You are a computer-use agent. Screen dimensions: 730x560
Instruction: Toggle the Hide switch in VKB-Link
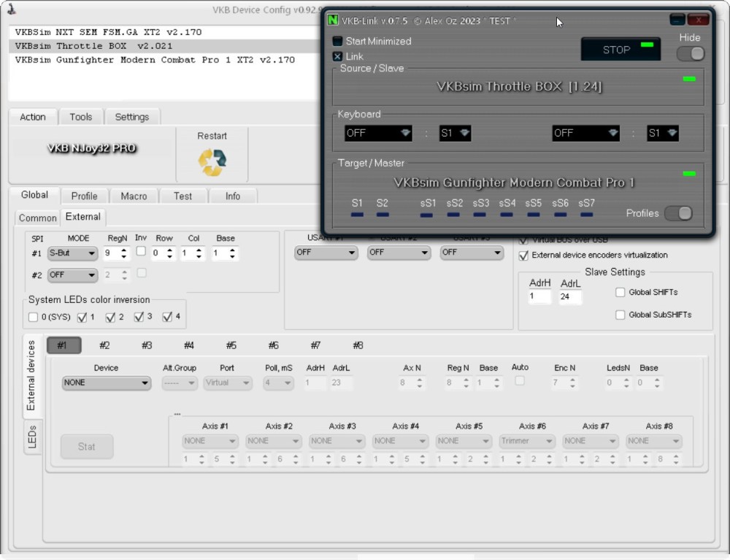pyautogui.click(x=690, y=53)
